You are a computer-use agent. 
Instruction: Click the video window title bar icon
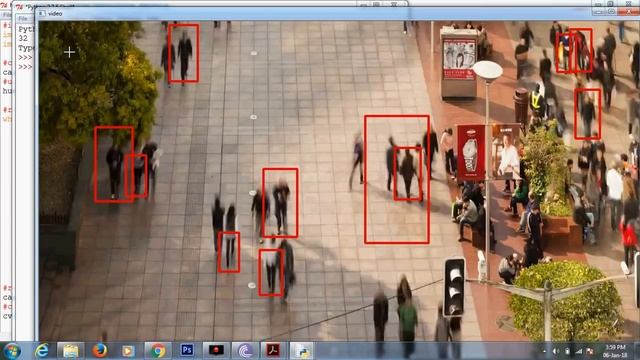click(41, 13)
